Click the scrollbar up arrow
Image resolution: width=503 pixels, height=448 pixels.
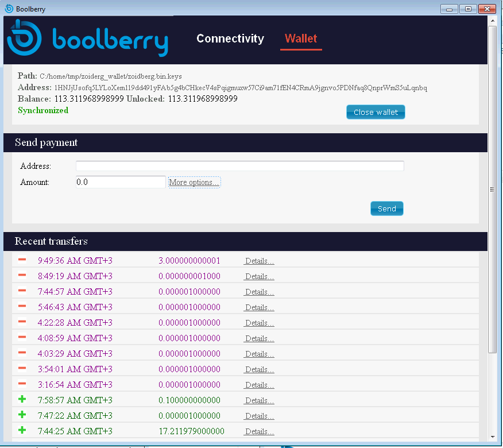[x=493, y=21]
